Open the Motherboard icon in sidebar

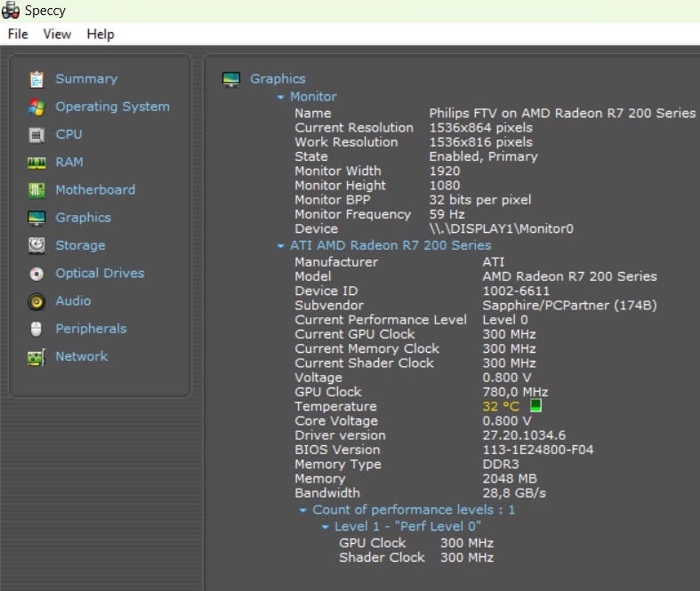tap(36, 190)
